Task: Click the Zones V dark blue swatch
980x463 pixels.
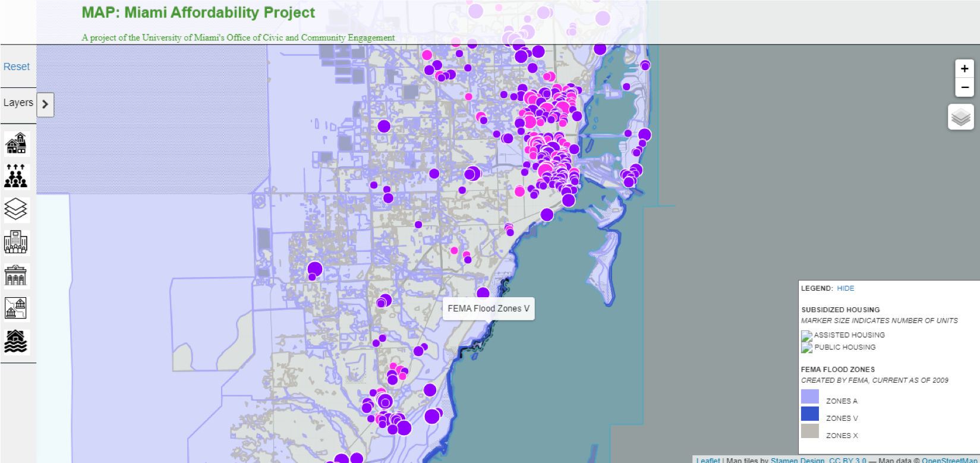Action: pos(810,414)
